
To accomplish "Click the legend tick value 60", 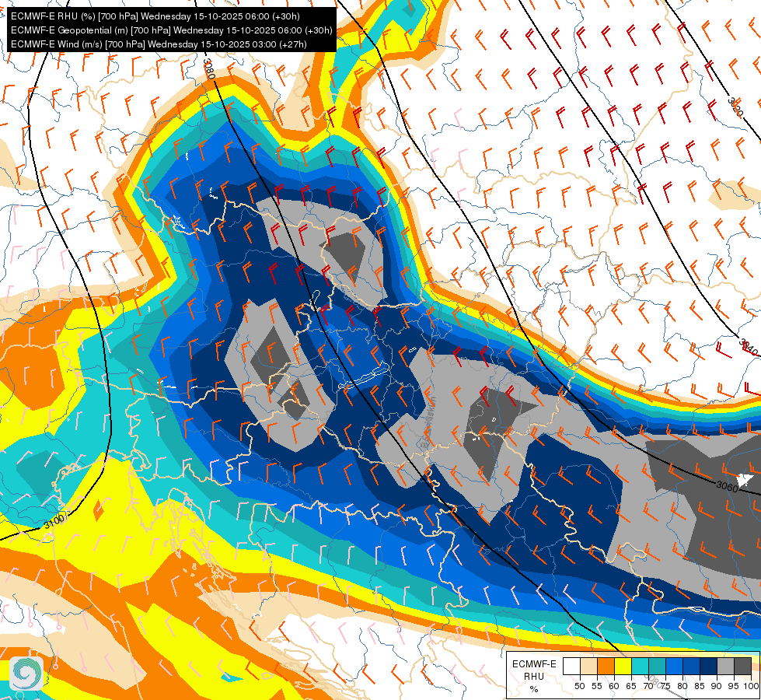I will pos(614,687).
